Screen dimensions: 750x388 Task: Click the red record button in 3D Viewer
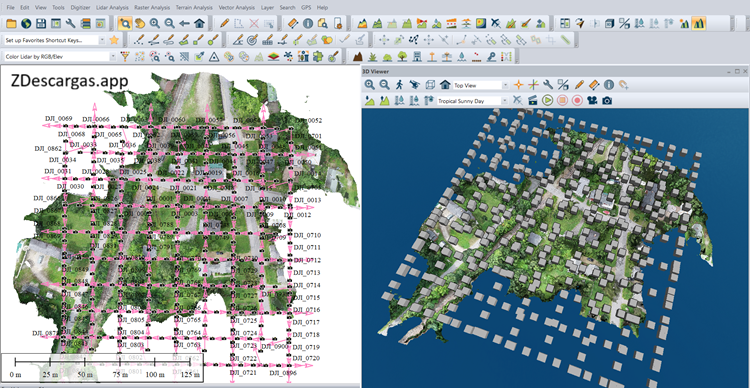577,100
